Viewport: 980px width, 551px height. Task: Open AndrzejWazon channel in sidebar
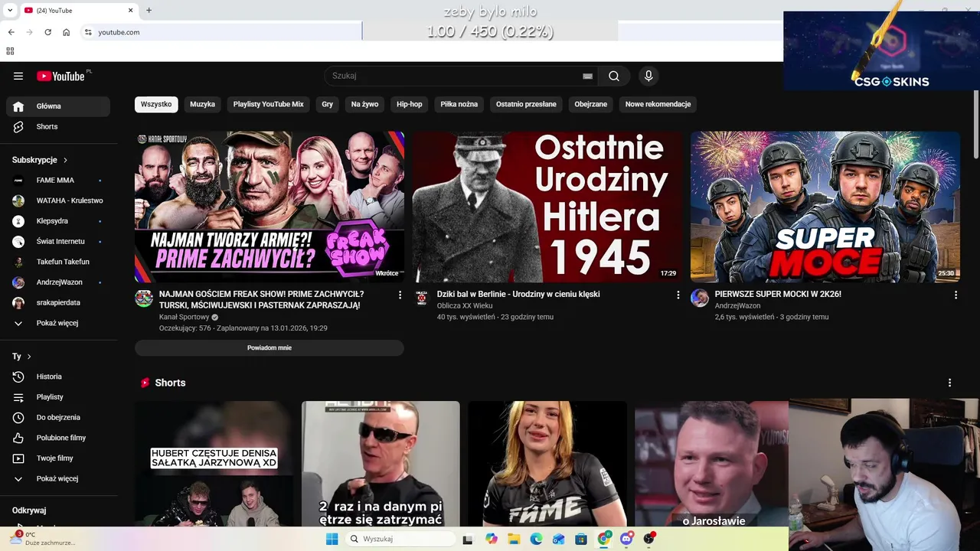click(58, 282)
